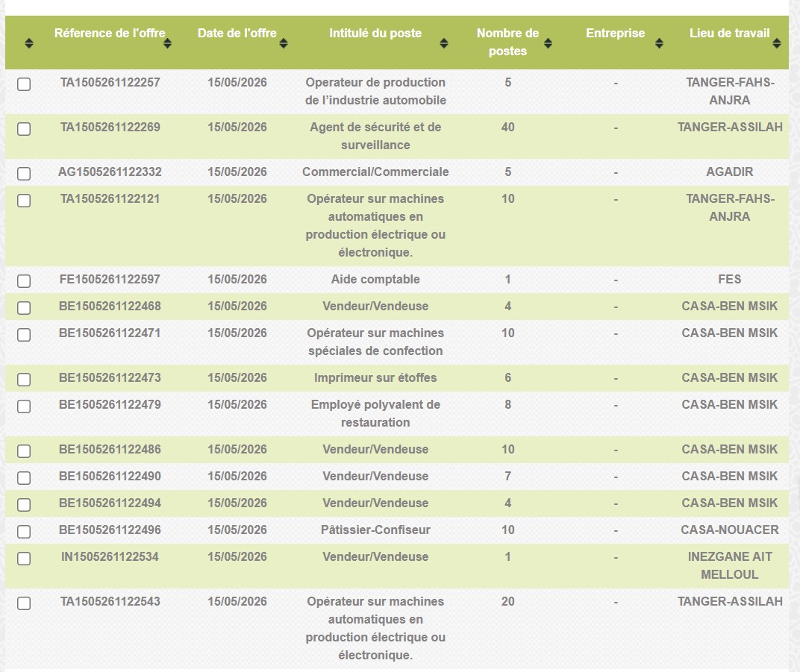Click Lieu de travail column header
The width and height of the screenshot is (800, 672).
point(730,33)
